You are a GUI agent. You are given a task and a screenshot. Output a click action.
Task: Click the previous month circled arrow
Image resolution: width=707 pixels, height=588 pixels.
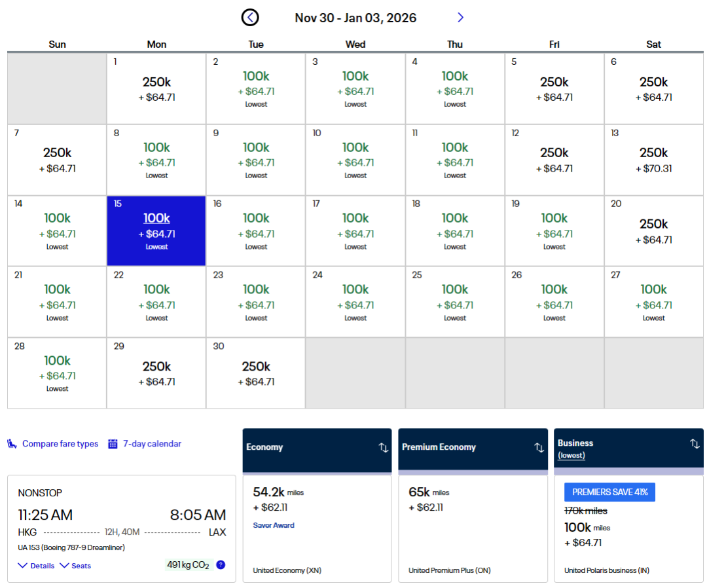coord(250,18)
